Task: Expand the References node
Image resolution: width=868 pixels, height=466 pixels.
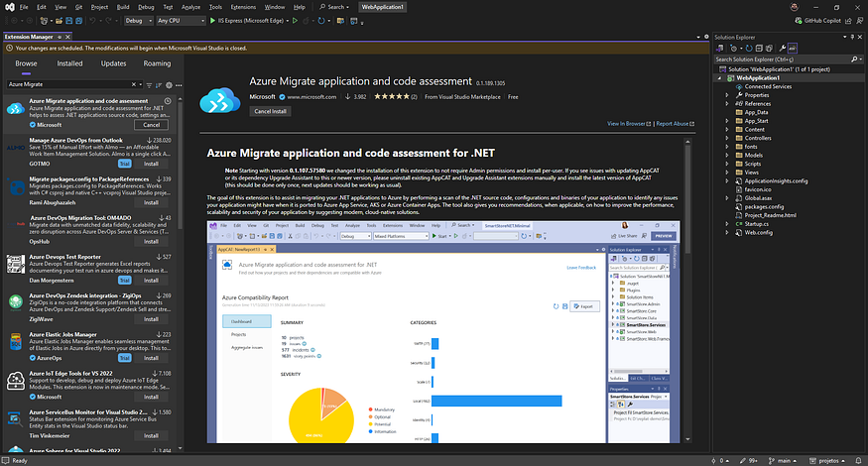Action: point(727,103)
